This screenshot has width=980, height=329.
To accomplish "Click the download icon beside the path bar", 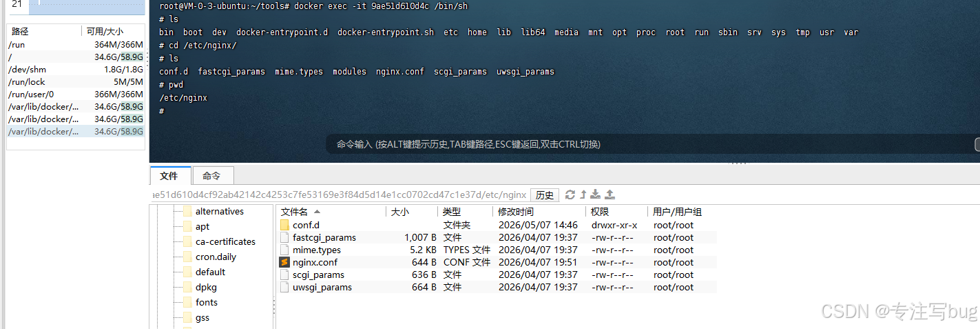I will coord(596,195).
